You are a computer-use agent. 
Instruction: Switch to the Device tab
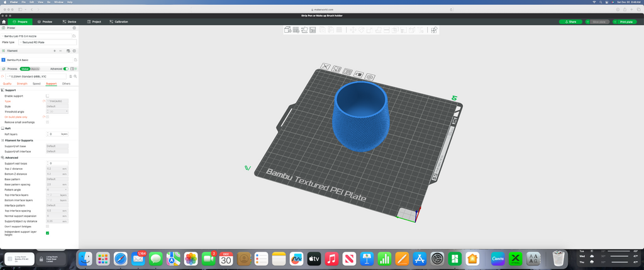pos(69,21)
